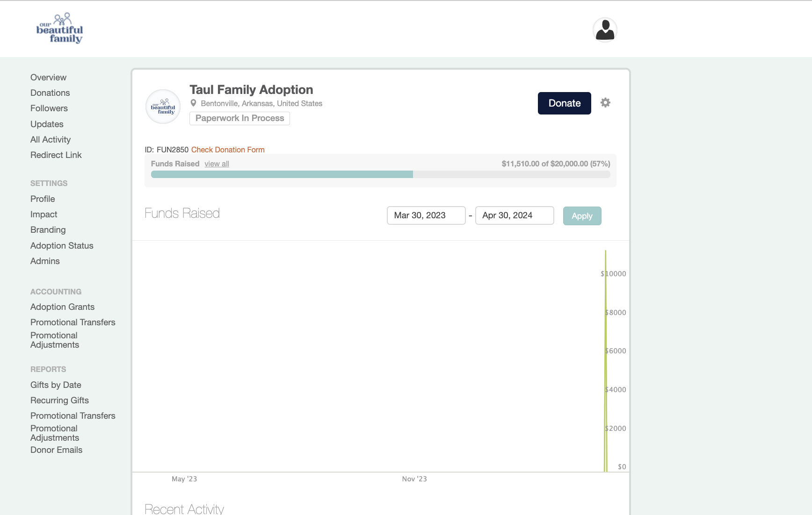The height and width of the screenshot is (515, 812).
Task: Open the Followers sidebar page
Action: tap(49, 108)
